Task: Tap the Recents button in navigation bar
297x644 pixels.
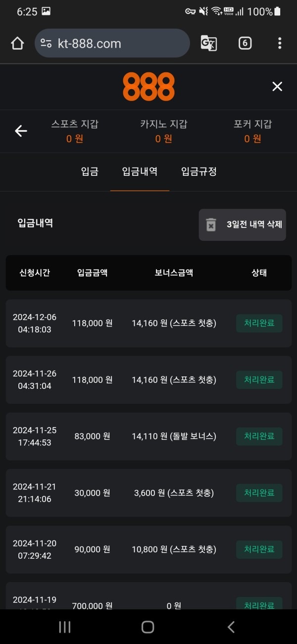Action: 64,627
